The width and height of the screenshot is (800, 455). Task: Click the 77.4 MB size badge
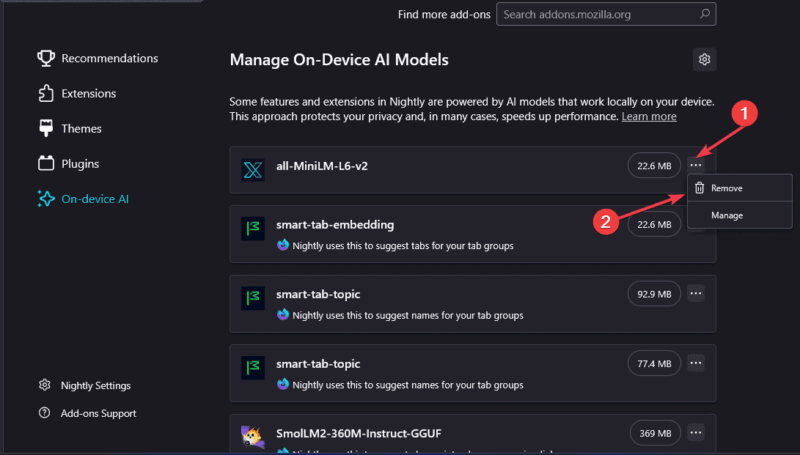point(654,364)
